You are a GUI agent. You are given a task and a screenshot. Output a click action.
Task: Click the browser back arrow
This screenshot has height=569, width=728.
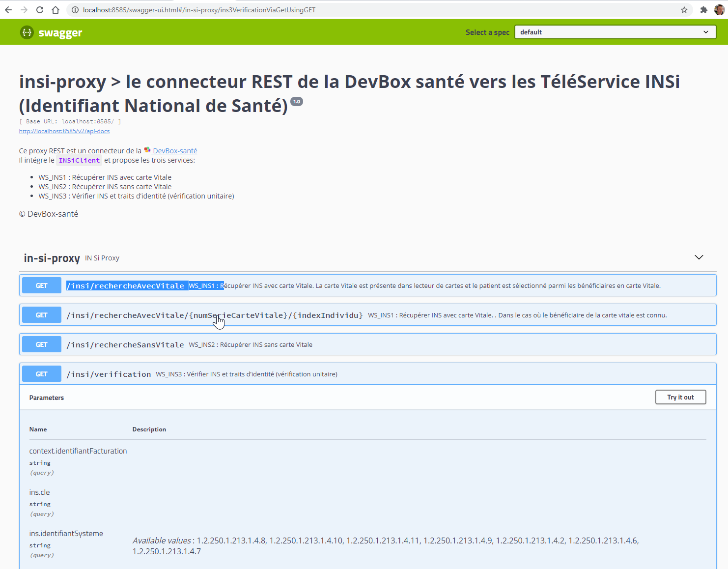[8, 10]
